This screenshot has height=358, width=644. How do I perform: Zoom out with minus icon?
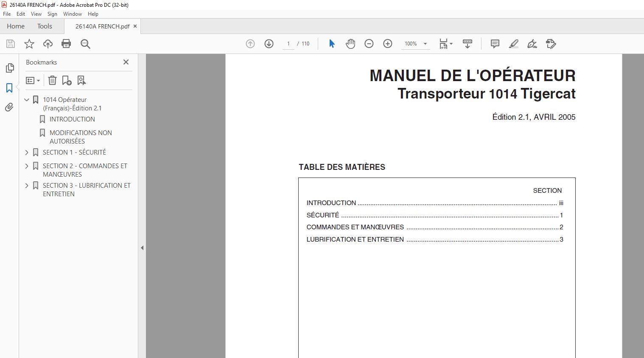pos(369,44)
